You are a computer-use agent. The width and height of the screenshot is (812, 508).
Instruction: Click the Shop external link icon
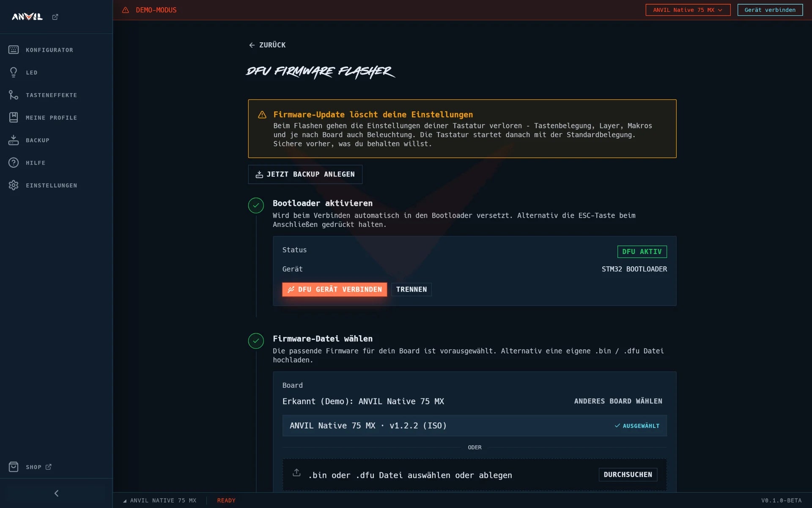point(49,467)
